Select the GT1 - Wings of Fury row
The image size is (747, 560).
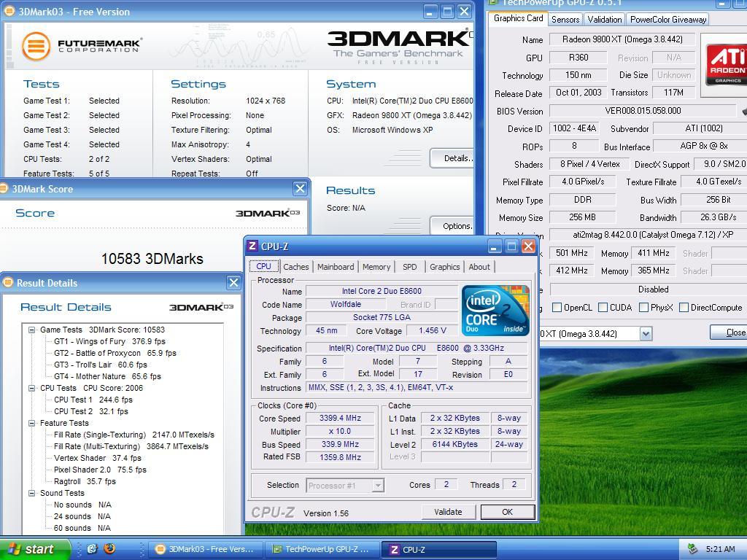tap(109, 341)
